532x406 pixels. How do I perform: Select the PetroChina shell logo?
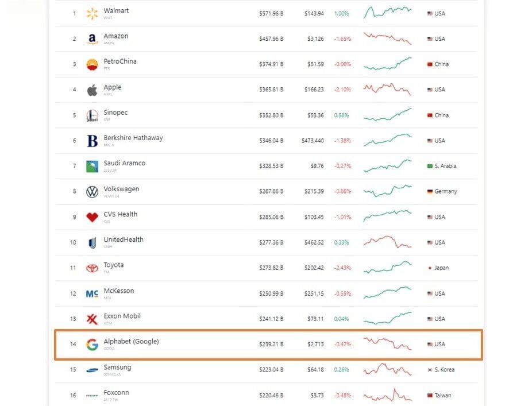tap(92, 64)
